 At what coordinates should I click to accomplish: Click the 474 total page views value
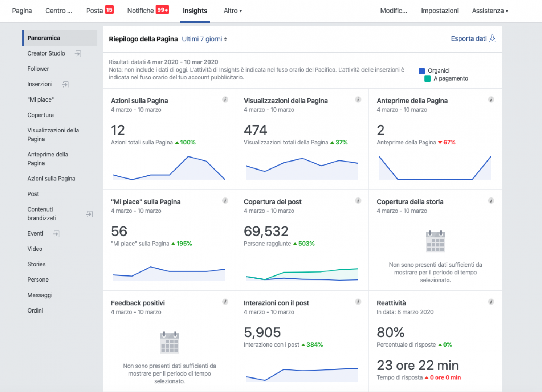[255, 130]
